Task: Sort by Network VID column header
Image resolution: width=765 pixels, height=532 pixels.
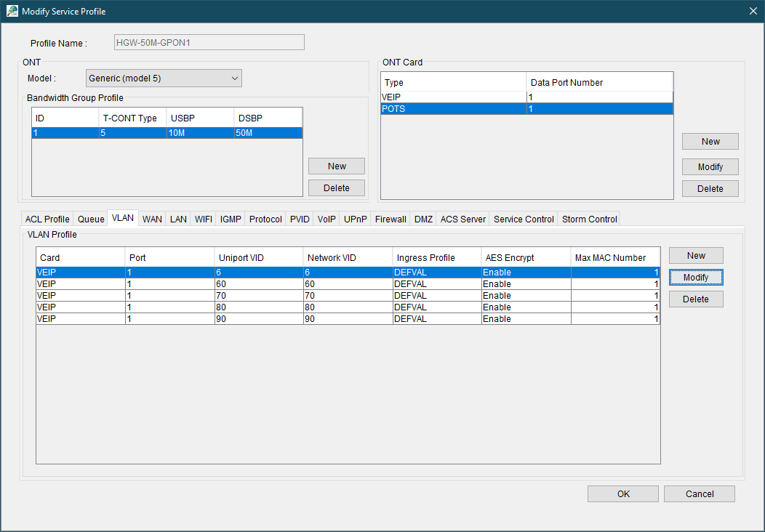Action: point(348,257)
